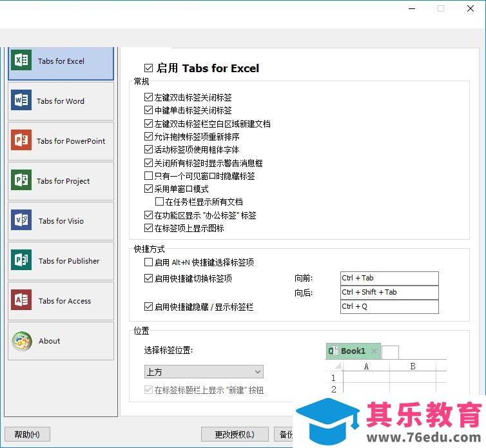Uncheck 采用单窗口模式
The height and width of the screenshot is (448, 486).
(148, 189)
